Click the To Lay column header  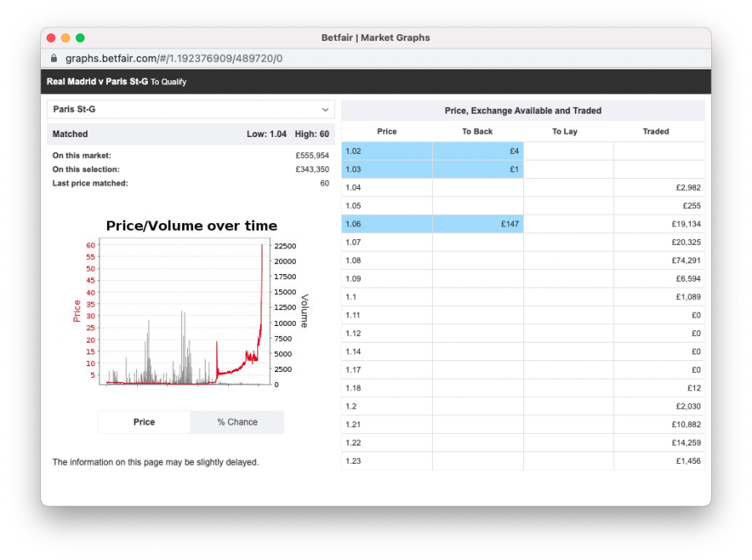pyautogui.click(x=565, y=131)
